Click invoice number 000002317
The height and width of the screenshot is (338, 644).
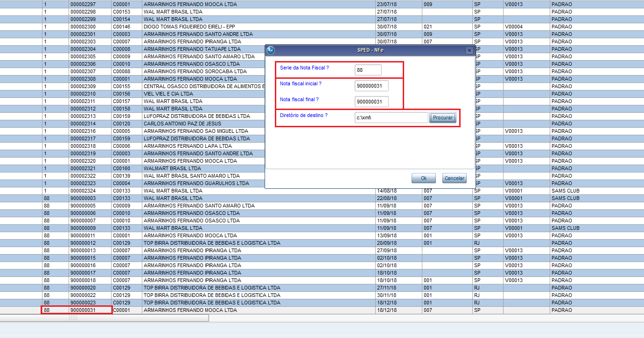(x=83, y=138)
